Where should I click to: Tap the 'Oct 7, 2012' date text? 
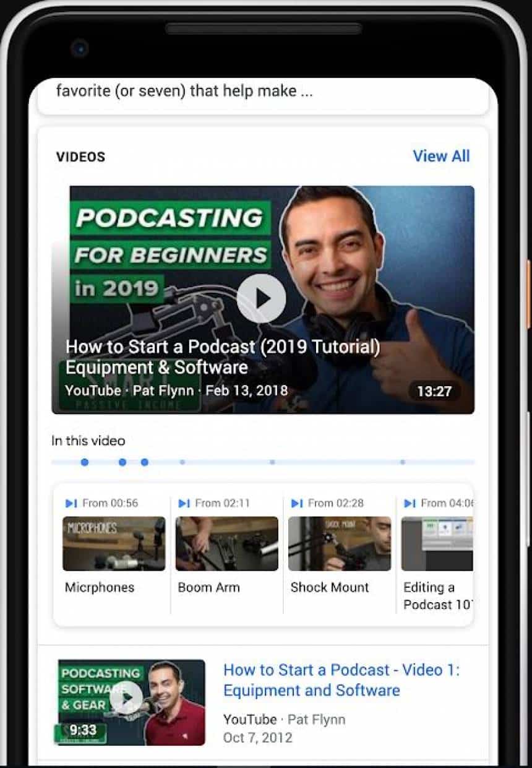258,738
